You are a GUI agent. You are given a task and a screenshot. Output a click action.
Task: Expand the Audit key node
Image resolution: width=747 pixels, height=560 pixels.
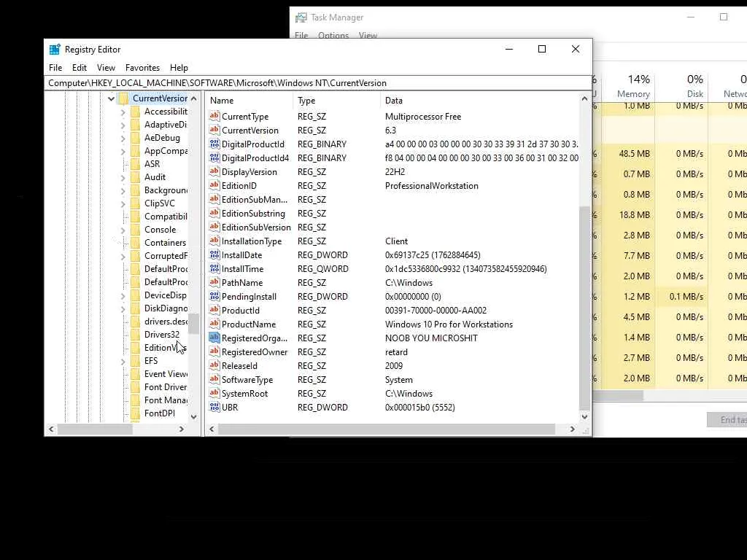123,178
